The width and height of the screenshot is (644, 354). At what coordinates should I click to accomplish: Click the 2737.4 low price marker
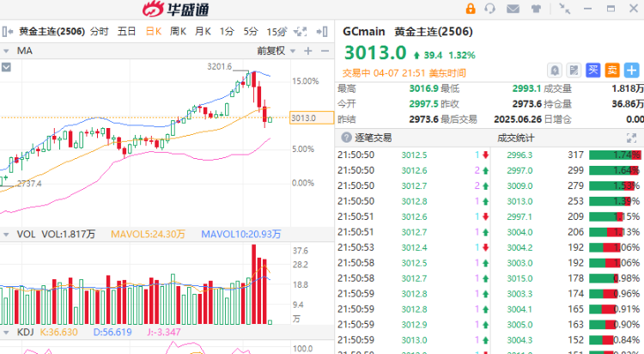(x=29, y=184)
